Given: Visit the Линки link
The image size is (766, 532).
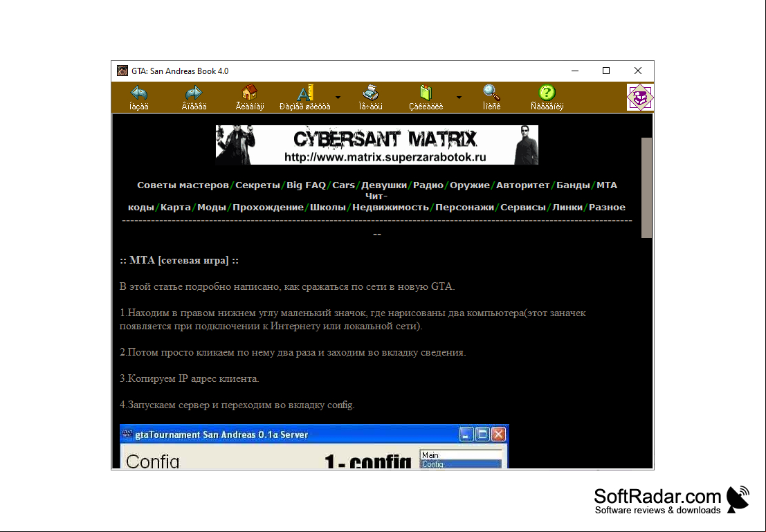Looking at the screenshot, I should pos(567,207).
